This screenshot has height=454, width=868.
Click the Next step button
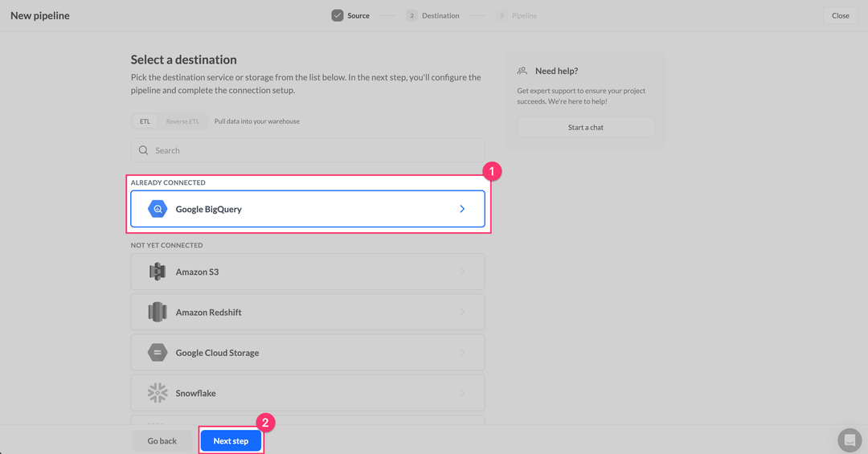(231, 440)
